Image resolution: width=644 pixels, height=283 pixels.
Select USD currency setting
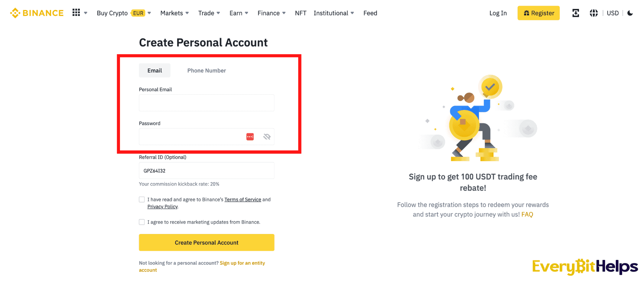613,13
